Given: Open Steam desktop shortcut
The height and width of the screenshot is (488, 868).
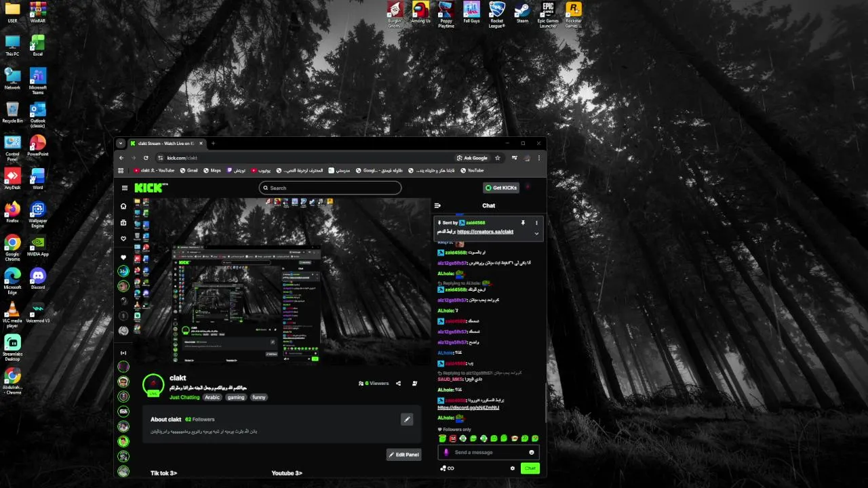Looking at the screenshot, I should (522, 14).
